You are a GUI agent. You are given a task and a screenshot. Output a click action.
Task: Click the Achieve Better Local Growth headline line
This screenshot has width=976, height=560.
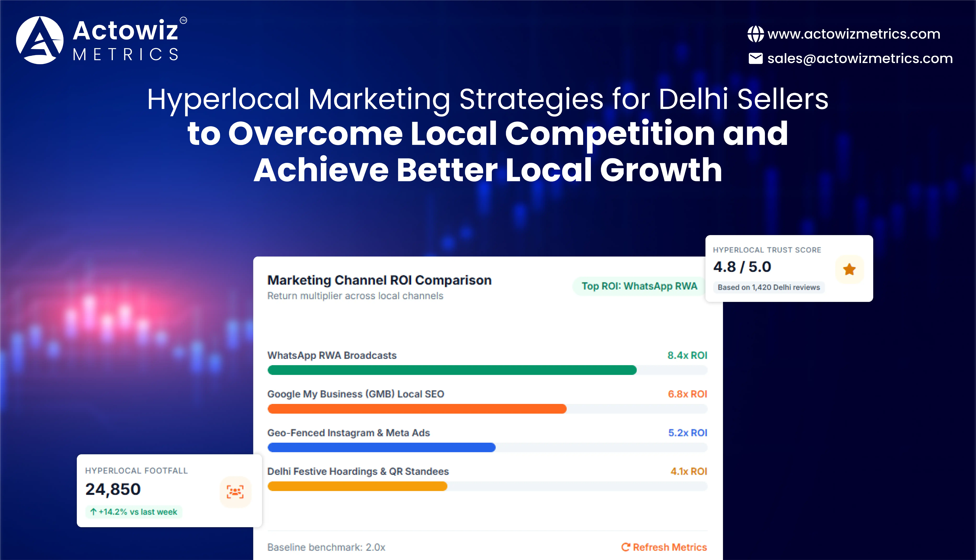point(488,170)
